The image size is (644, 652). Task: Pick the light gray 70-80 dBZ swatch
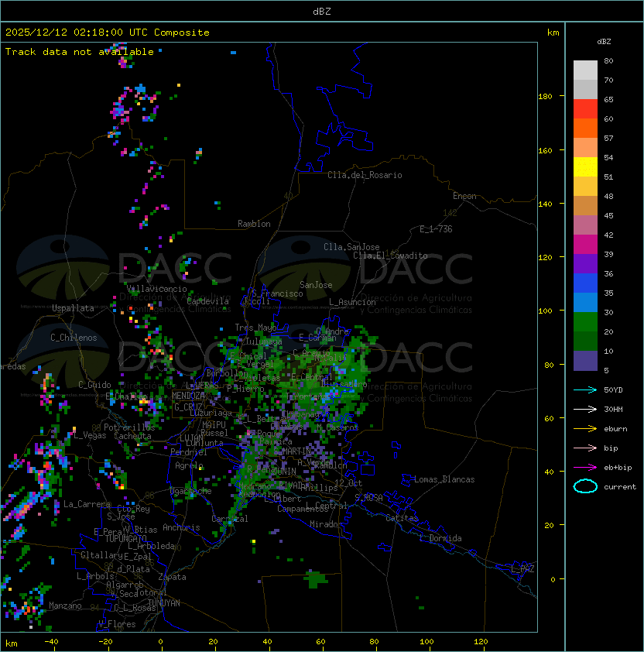[585, 70]
